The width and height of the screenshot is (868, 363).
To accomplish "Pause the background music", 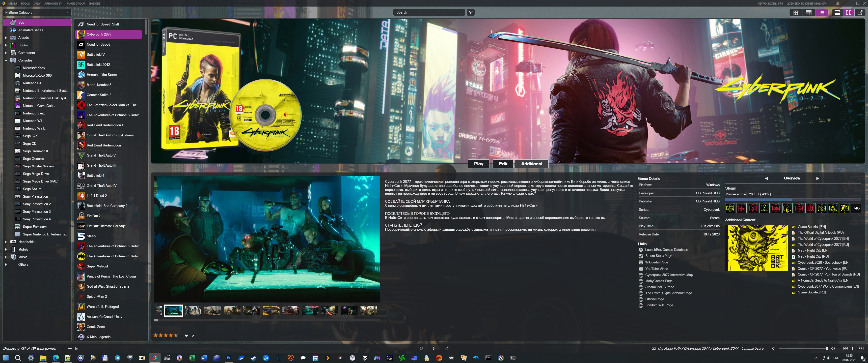I will click(853, 348).
